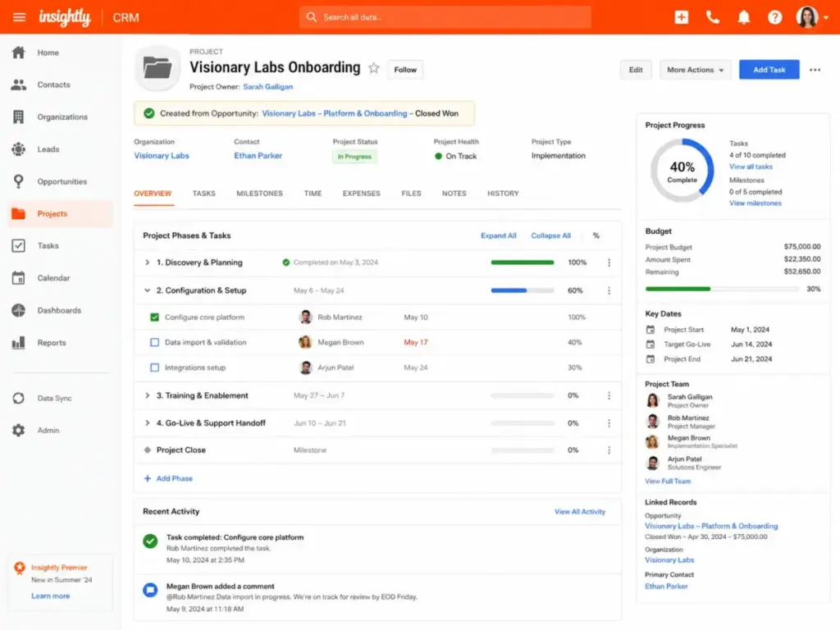Image resolution: width=840 pixels, height=630 pixels.
Task: Uncheck Configure core platform task
Action: pyautogui.click(x=154, y=317)
